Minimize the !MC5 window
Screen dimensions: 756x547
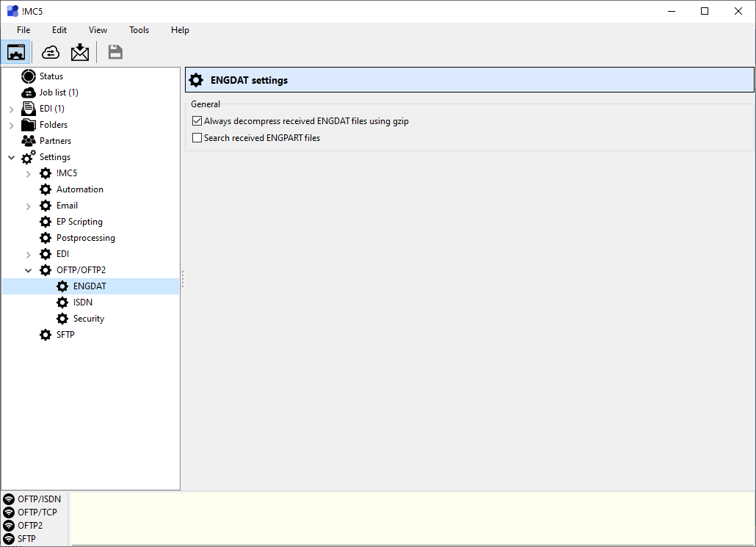tap(672, 11)
